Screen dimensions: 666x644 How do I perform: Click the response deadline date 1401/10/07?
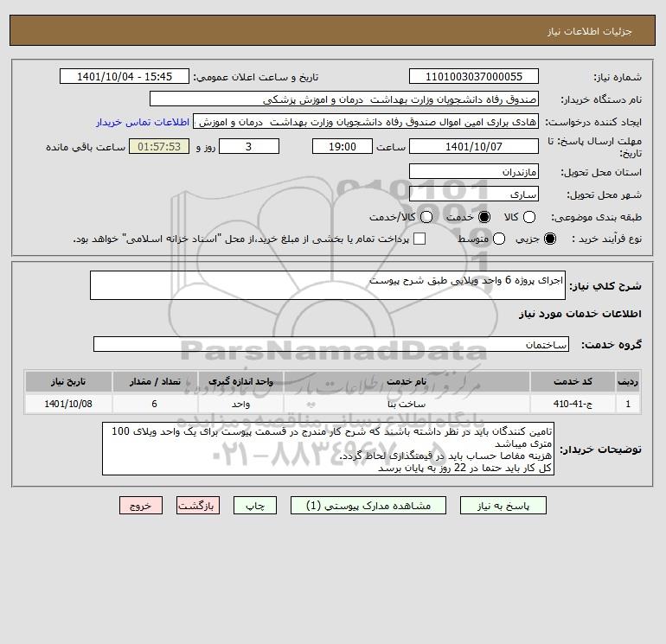pos(474,146)
